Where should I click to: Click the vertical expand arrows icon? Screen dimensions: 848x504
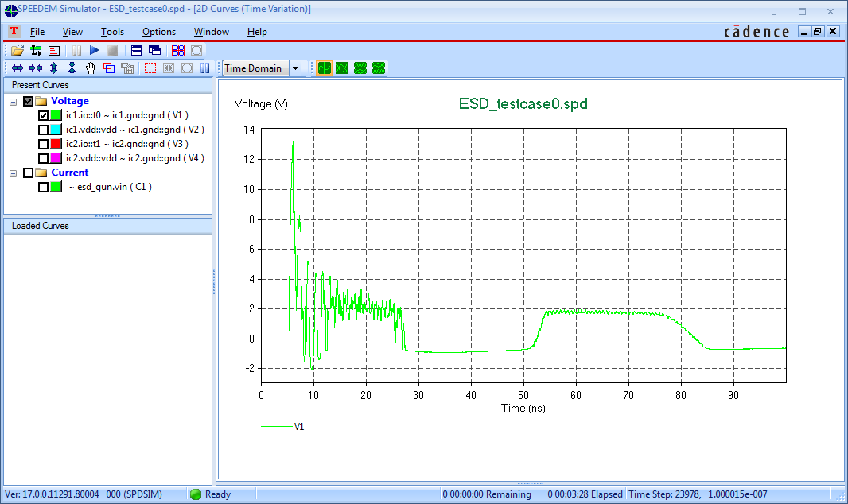(x=53, y=68)
